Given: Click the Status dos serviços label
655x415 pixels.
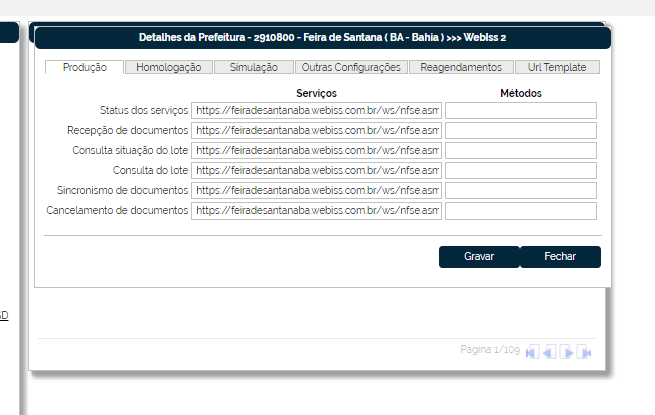Looking at the screenshot, I should 144,110.
